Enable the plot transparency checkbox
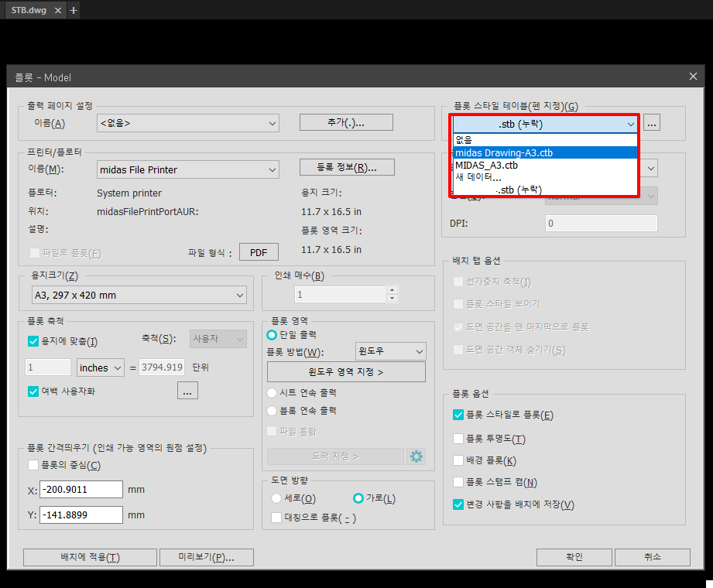713x588 pixels. pos(458,439)
